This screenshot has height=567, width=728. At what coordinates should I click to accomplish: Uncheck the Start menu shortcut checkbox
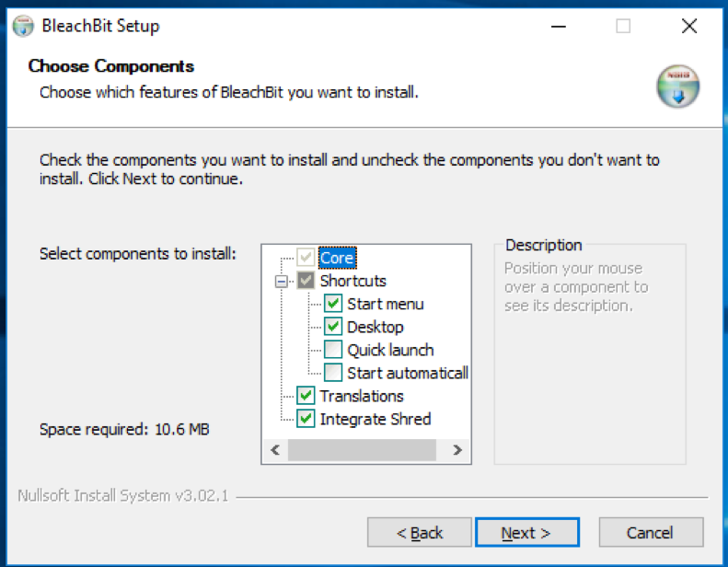point(333,304)
